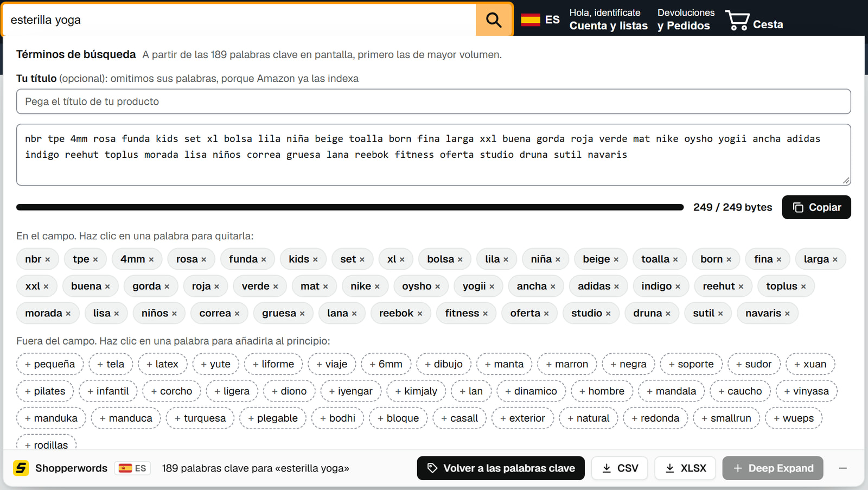This screenshot has width=868, height=490.
Task: Open 'Devoluciones y Pedidos' link
Action: 686,20
